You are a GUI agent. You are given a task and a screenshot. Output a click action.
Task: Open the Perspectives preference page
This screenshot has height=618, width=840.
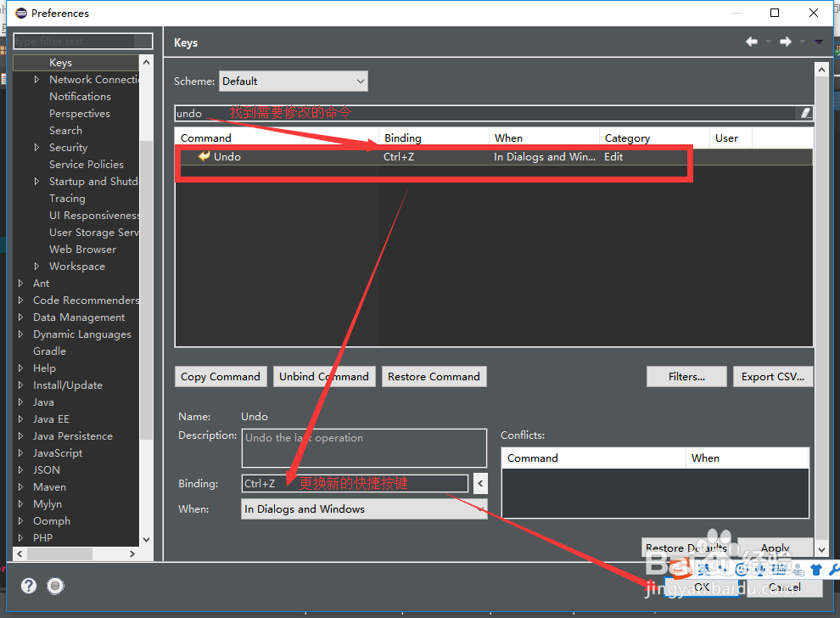tap(79, 114)
